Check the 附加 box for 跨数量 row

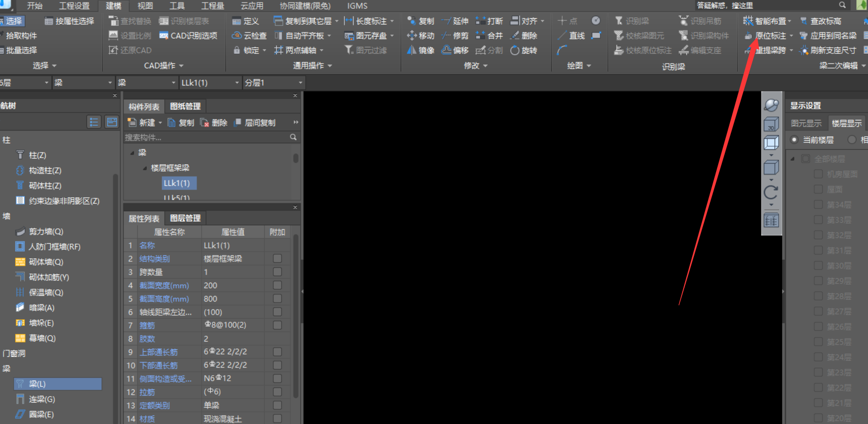coord(277,271)
